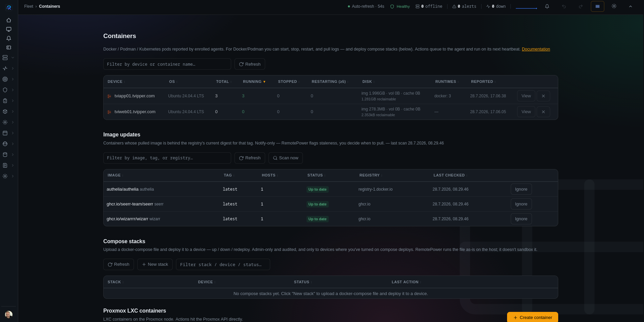This screenshot has width=644, height=322.
Task: Expand the cube section chevron
Action: pos(13,111)
